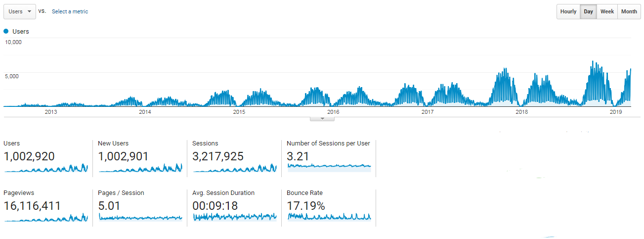This screenshot has width=644, height=239.
Task: Open the Avg. Session Duration tile
Action: [234, 217]
